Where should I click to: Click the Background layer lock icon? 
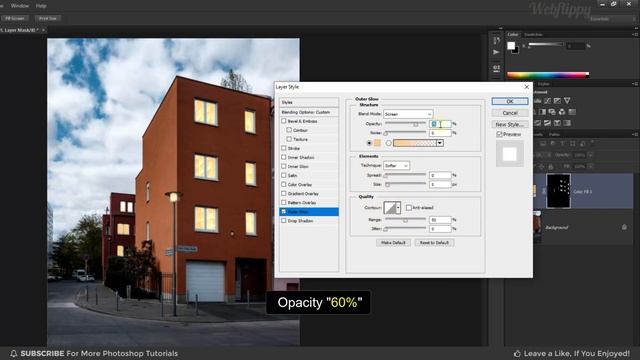pos(624,227)
